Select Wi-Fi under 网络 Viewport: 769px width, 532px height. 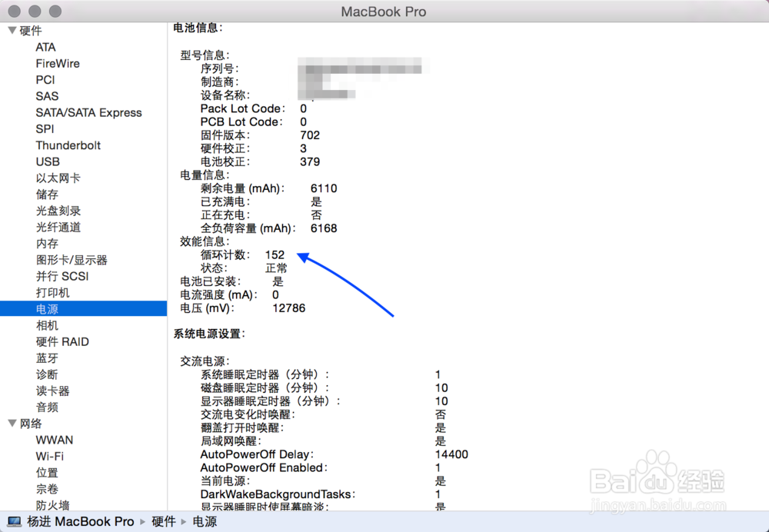tap(49, 456)
